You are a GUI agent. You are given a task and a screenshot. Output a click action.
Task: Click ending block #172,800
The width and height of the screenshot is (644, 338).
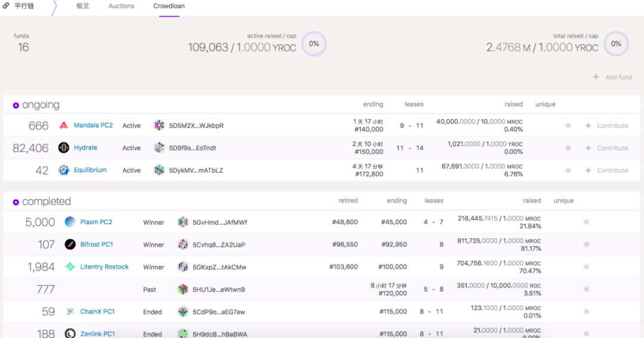point(369,174)
